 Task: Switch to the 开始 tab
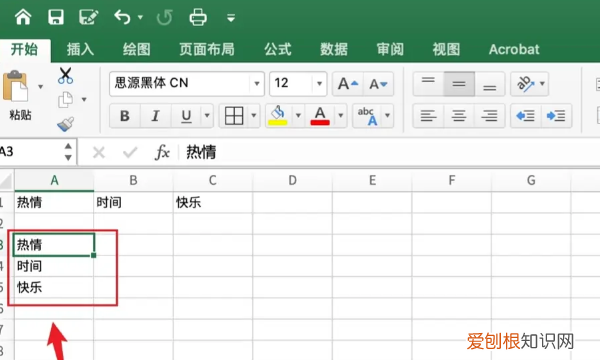[24, 50]
